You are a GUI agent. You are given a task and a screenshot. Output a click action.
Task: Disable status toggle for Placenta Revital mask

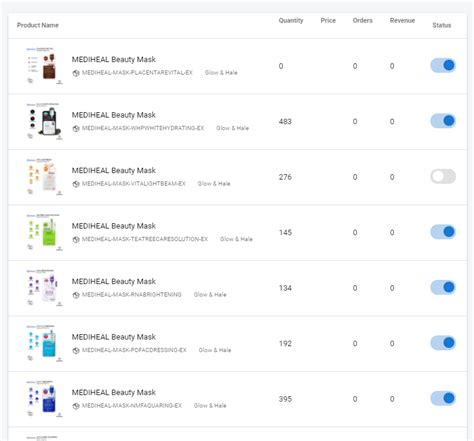coord(443,65)
